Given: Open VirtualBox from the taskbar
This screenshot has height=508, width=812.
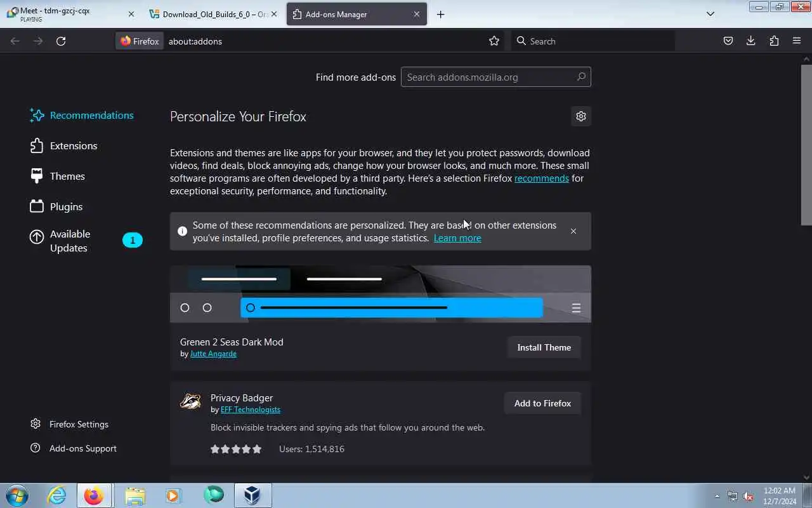Looking at the screenshot, I should click(252, 495).
